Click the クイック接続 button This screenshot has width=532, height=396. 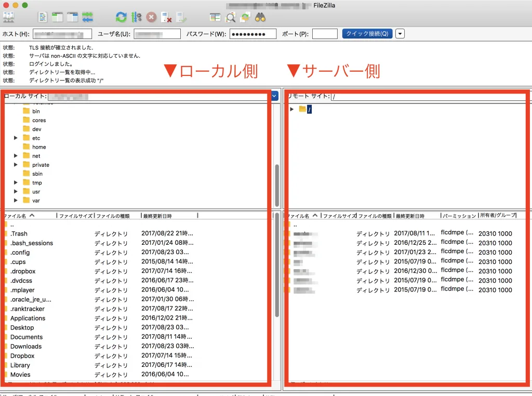pyautogui.click(x=367, y=34)
